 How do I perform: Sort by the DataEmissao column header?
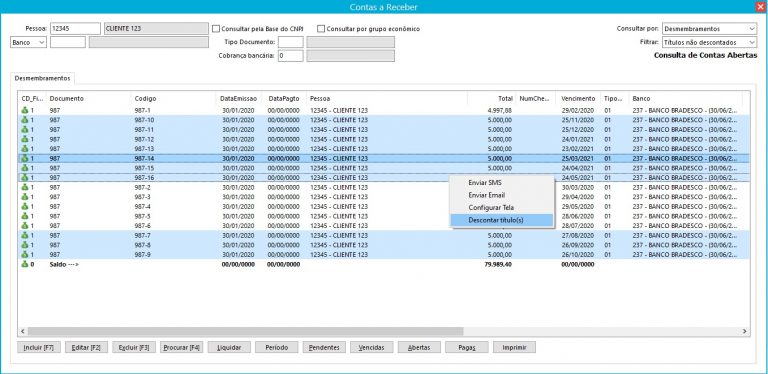tap(239, 98)
